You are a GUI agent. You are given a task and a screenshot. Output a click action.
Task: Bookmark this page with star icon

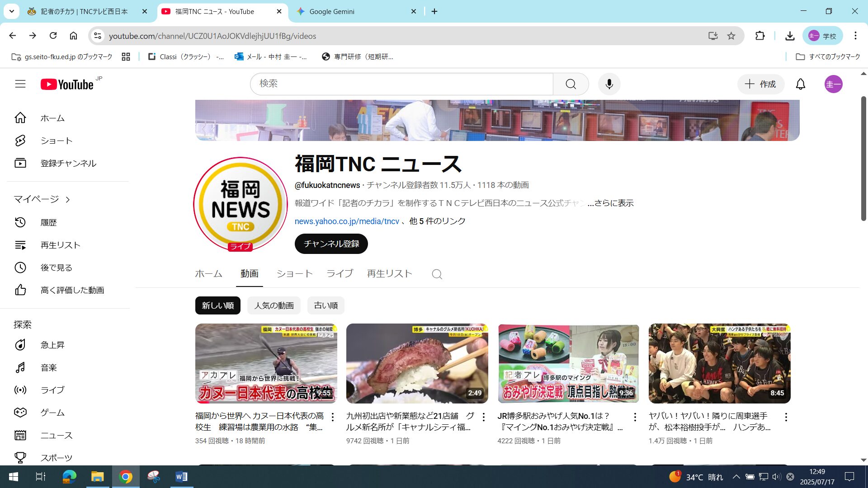[731, 36]
